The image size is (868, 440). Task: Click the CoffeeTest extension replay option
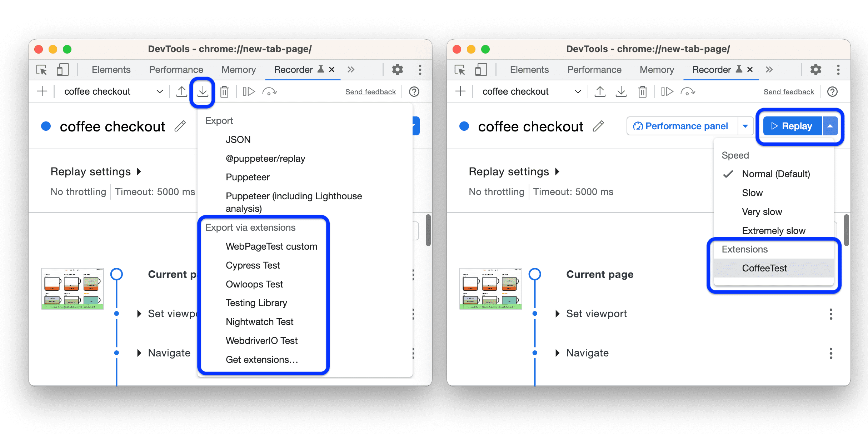point(765,268)
